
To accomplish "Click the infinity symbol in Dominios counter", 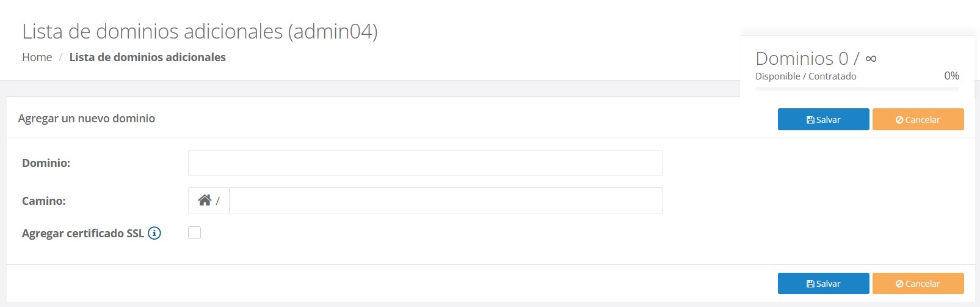I will coord(871,59).
